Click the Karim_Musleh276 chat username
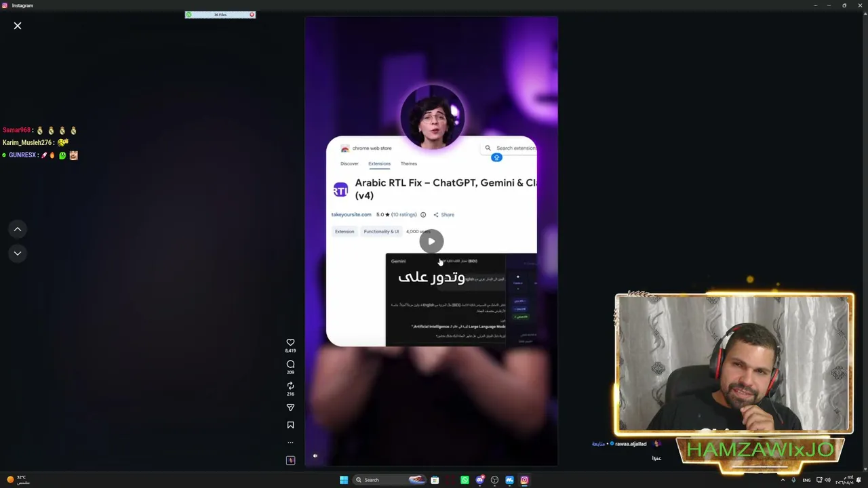The height and width of the screenshot is (488, 868). tap(27, 143)
